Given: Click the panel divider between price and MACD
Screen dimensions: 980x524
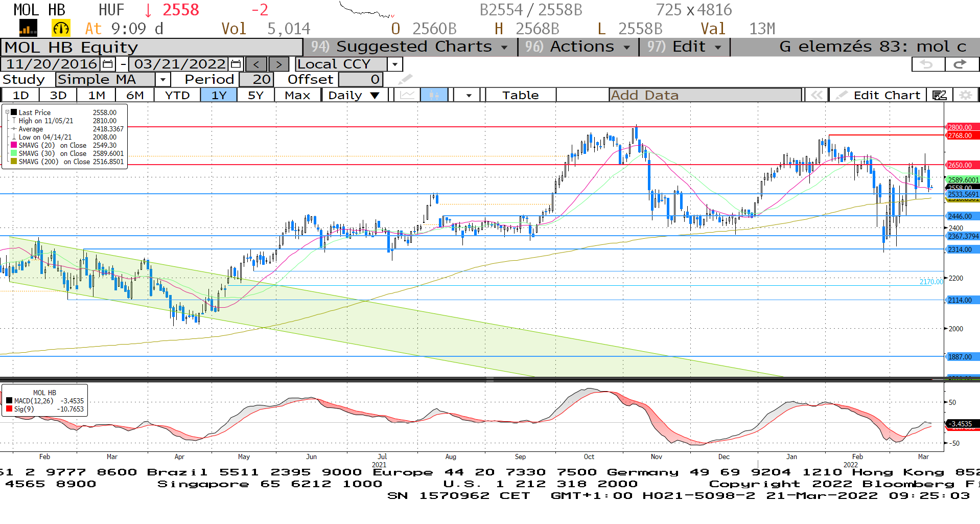Looking at the screenshot, I should (489, 380).
